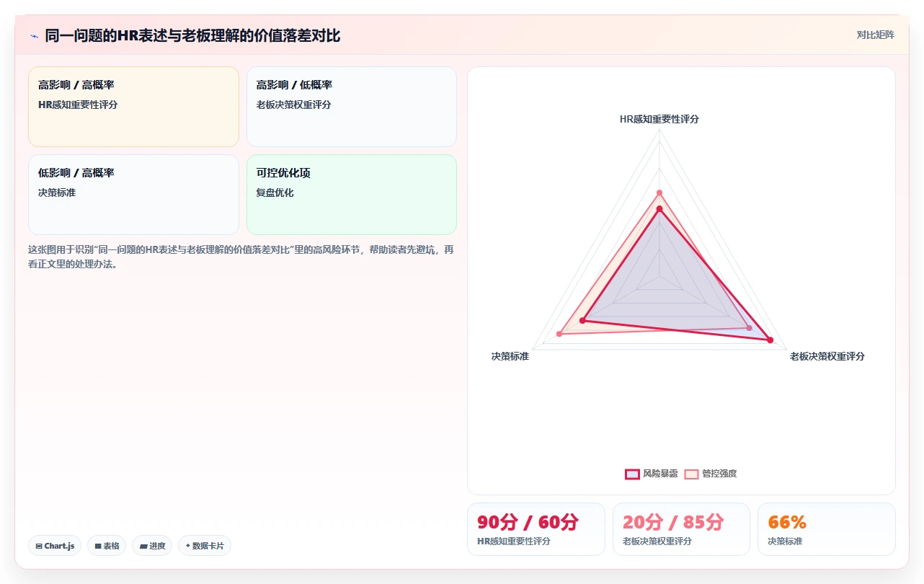Open the 20分 / 85分 stat card
Image resolution: width=924 pixels, height=584 pixels.
pos(681,529)
